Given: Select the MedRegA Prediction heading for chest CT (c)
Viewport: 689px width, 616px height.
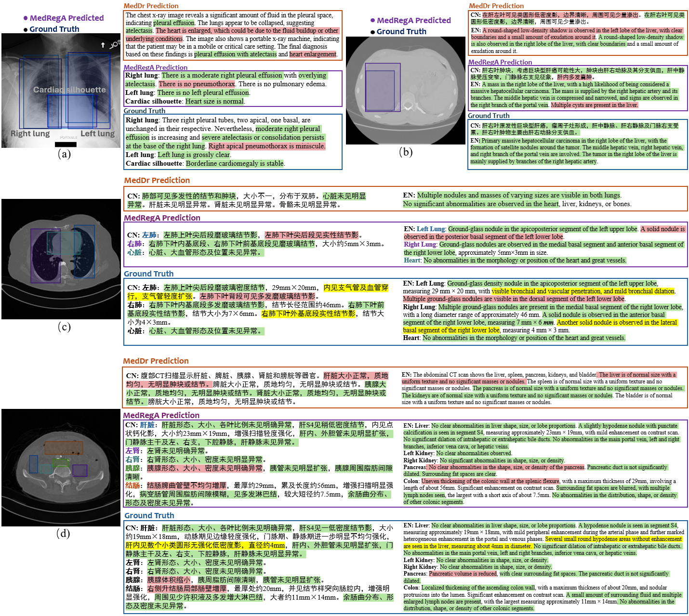Looking at the screenshot, I should [x=162, y=218].
